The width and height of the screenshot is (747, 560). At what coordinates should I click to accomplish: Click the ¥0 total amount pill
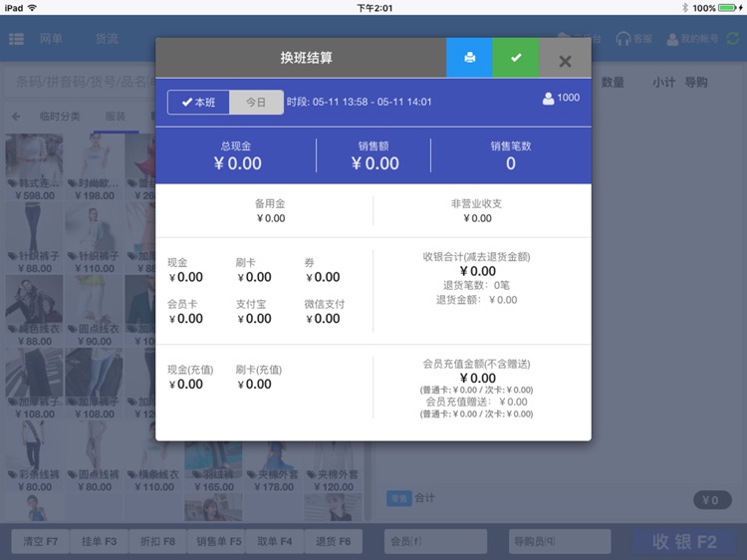tap(712, 500)
